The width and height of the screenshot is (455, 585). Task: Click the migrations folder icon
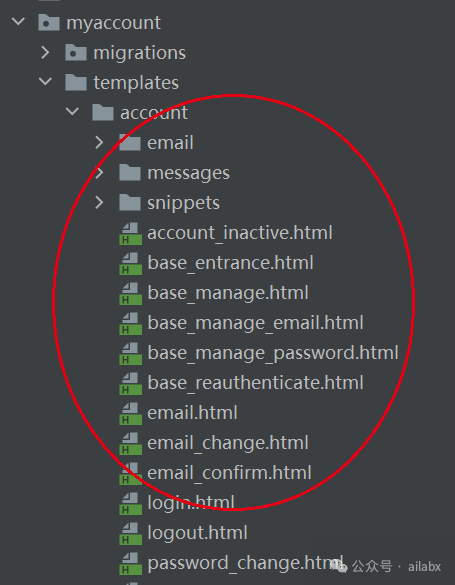[76, 53]
